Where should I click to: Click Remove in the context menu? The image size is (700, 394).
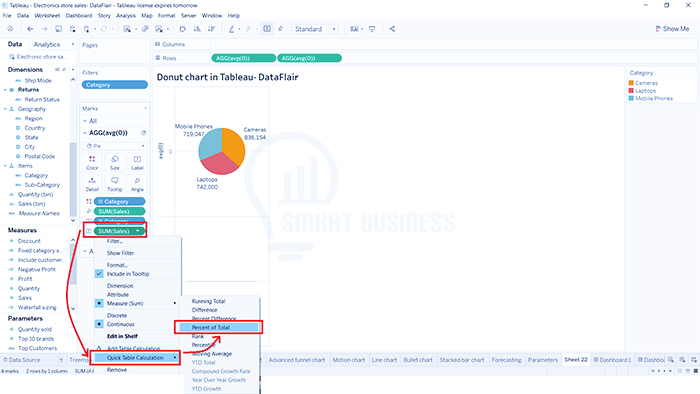(x=117, y=370)
